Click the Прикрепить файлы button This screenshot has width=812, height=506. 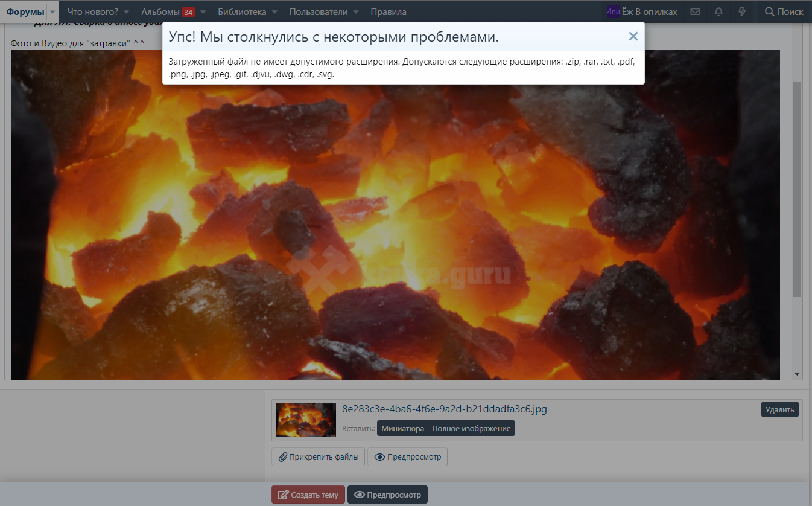(x=319, y=456)
